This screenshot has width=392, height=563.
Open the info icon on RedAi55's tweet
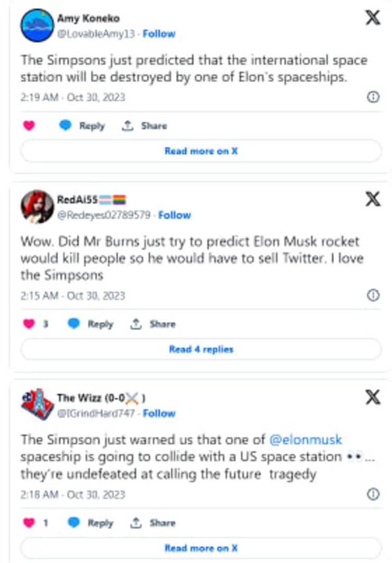pyautogui.click(x=373, y=295)
